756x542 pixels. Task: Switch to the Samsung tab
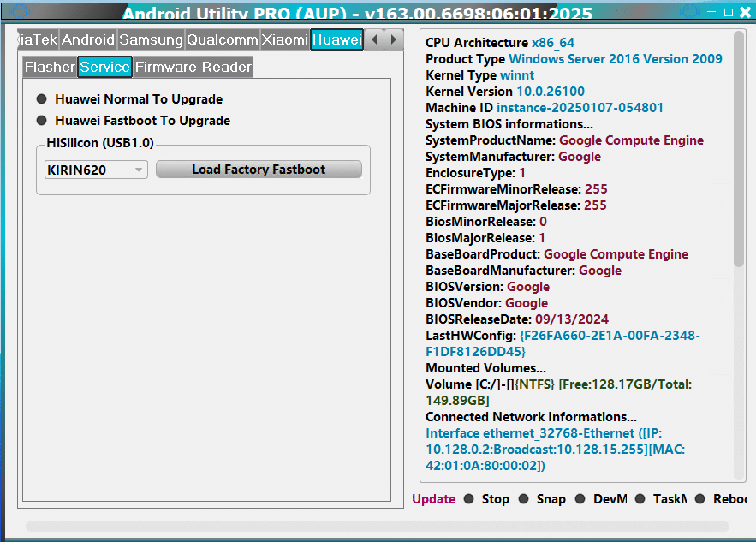[x=151, y=40]
